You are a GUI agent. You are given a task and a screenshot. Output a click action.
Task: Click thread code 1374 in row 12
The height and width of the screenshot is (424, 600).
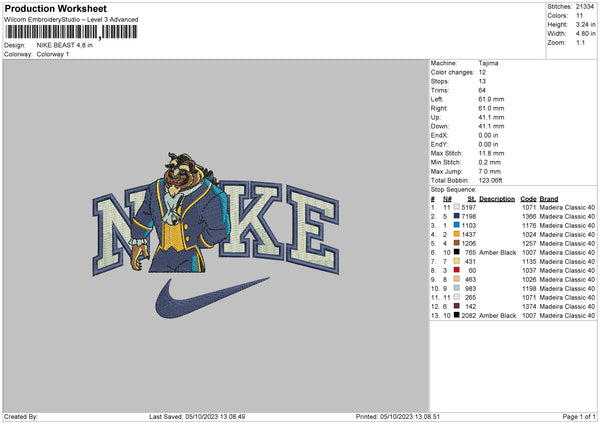(x=529, y=306)
